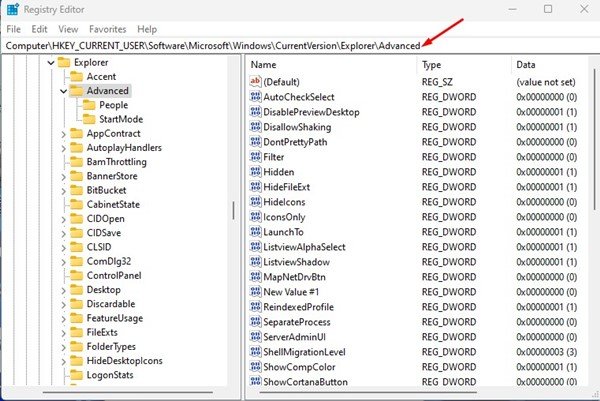Click the LaunchTo DWORD icon
This screenshot has height=401, width=600.
click(x=255, y=231)
